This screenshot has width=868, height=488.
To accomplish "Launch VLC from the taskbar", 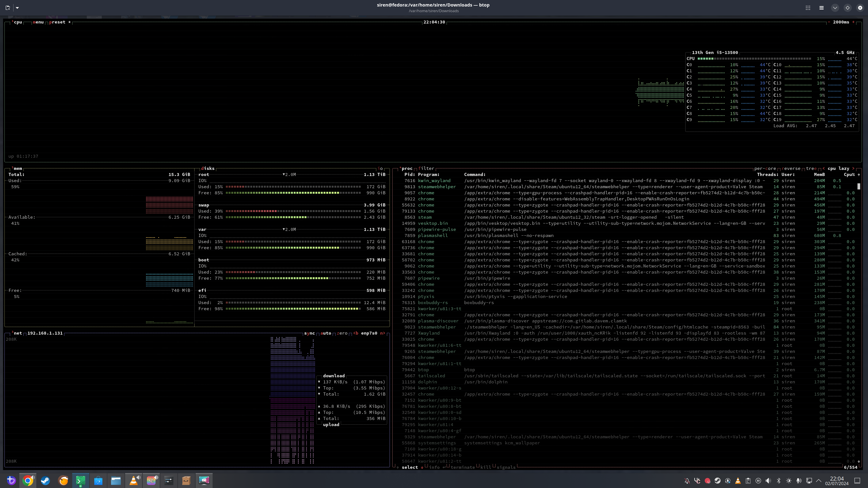I will tap(134, 480).
